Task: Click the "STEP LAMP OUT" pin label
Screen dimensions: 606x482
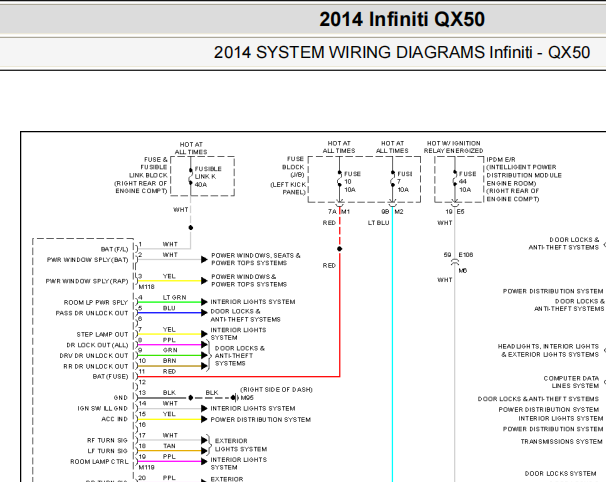Action: pyautogui.click(x=102, y=334)
